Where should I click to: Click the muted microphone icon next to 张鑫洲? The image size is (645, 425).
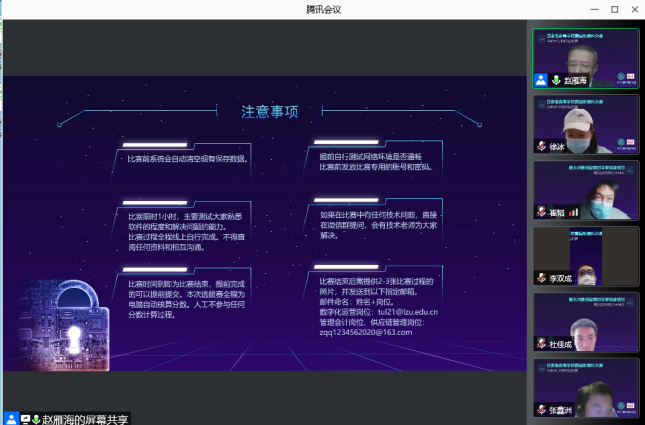tap(541, 410)
